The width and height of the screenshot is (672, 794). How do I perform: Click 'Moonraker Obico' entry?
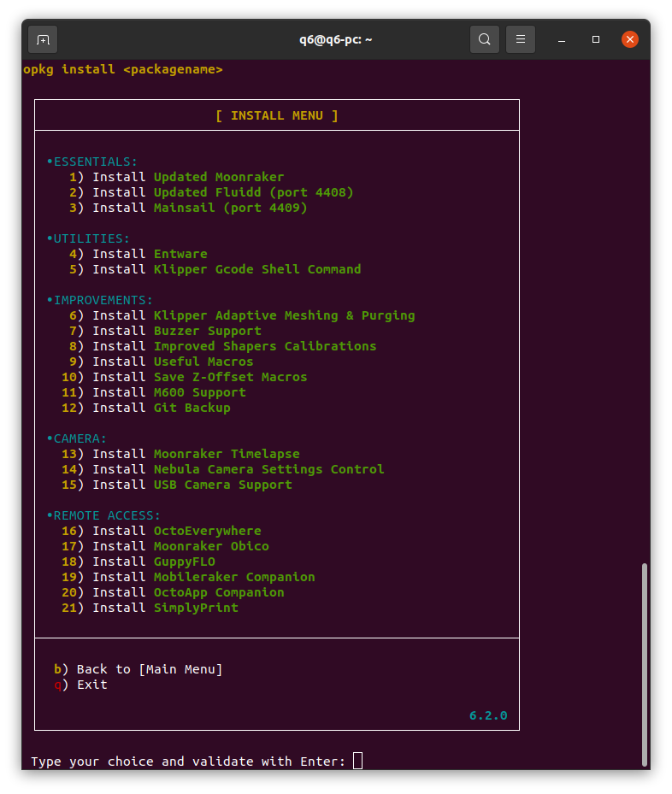point(211,546)
